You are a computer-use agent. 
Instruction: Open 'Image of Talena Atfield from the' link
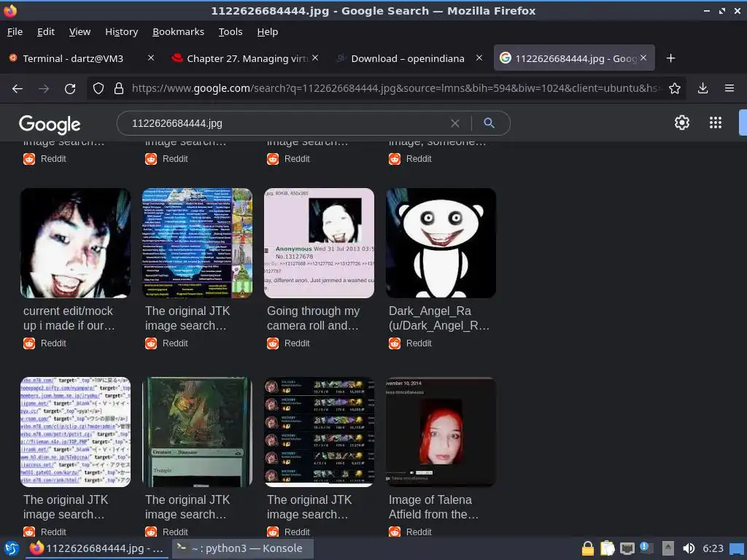coord(433,507)
